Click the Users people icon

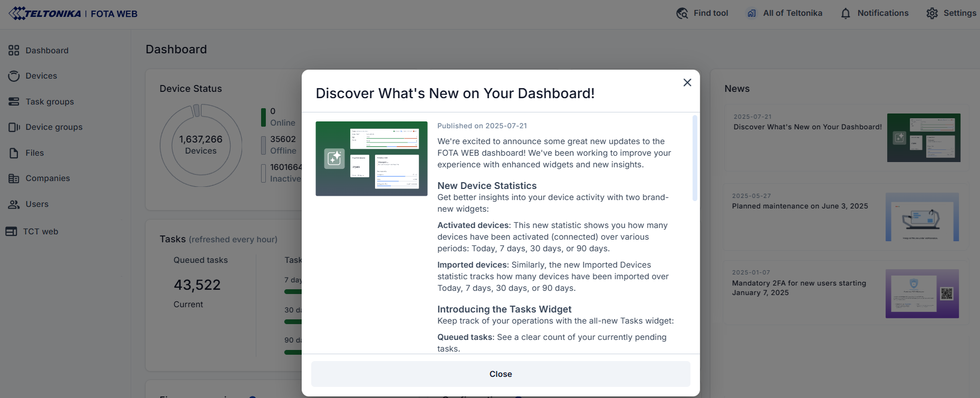pyautogui.click(x=14, y=204)
